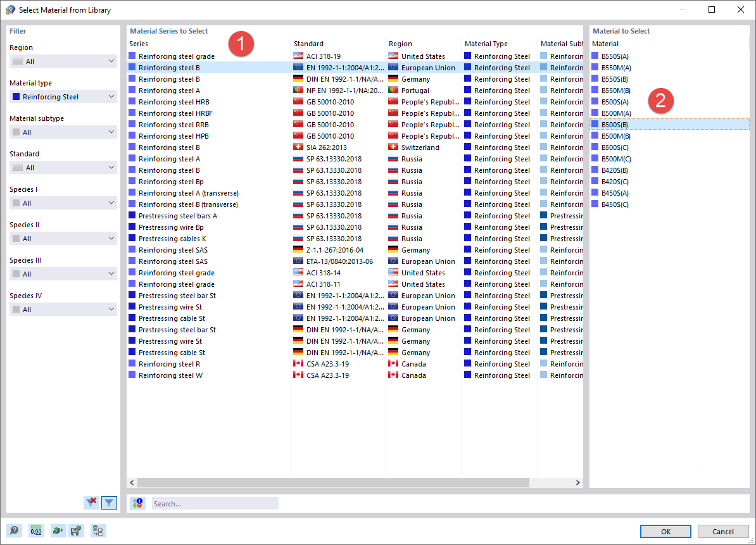Click OK to confirm the material
This screenshot has width=756, height=545.
click(665, 532)
